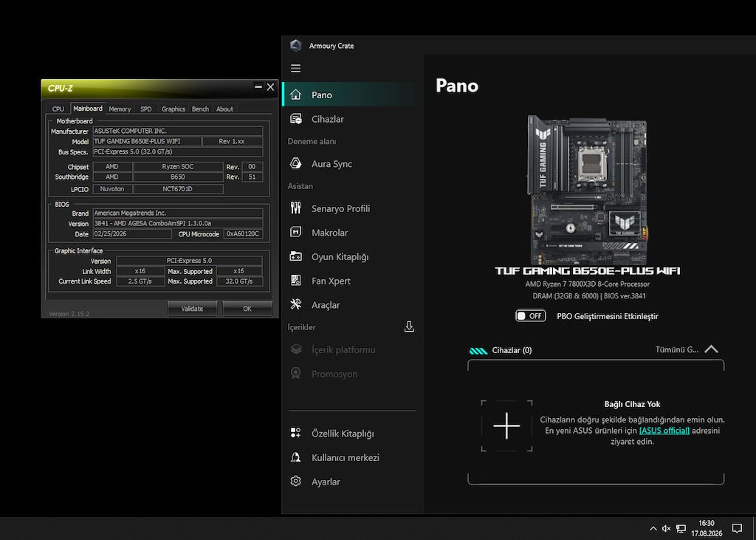The width and height of the screenshot is (756, 540).
Task: Click the Özellik Kitaplığı icon
Action: 295,433
